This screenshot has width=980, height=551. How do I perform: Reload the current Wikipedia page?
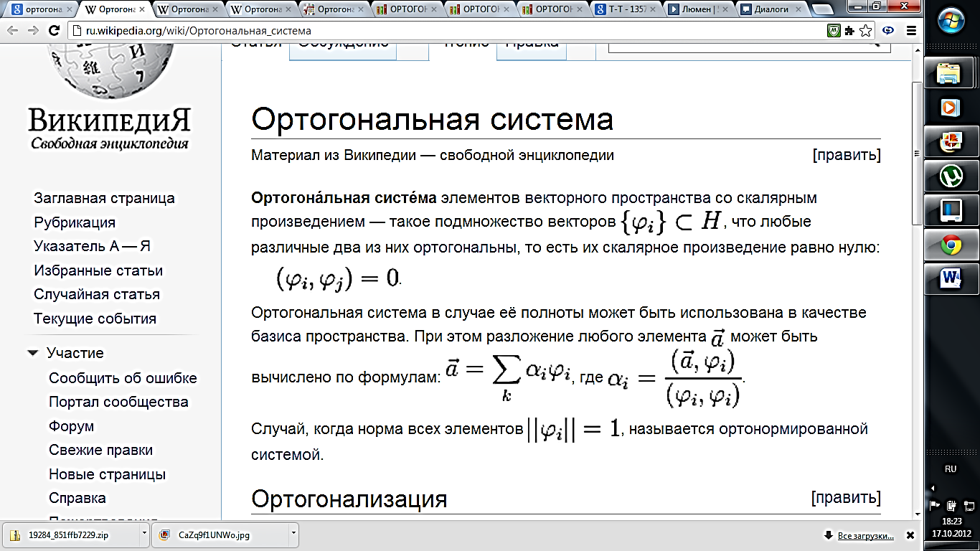click(54, 32)
